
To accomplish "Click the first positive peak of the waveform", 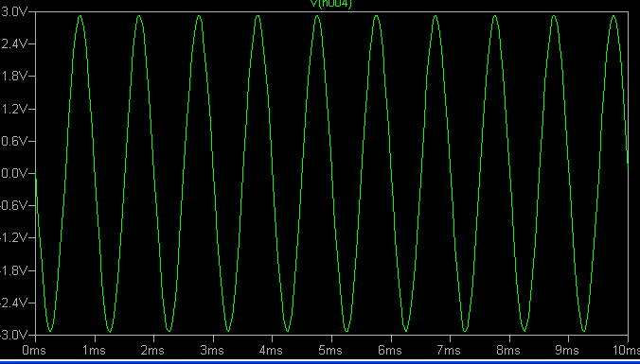I will coord(80,16).
